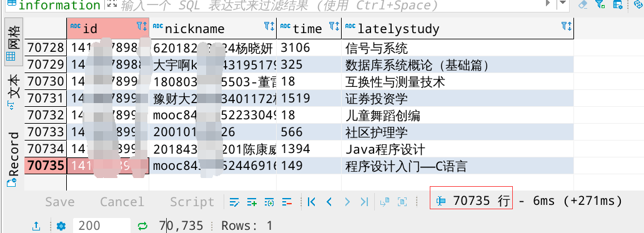
Task: Click the add new row icon
Action: [252, 202]
